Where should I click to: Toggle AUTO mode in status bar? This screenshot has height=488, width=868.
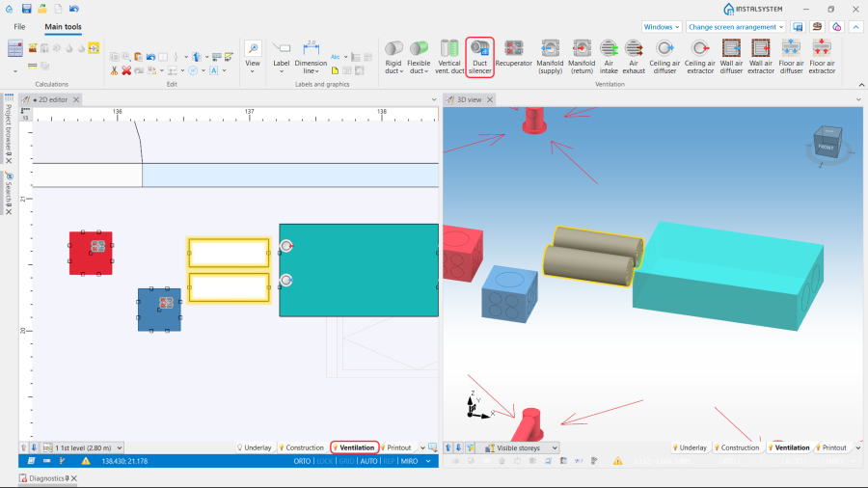(369, 461)
